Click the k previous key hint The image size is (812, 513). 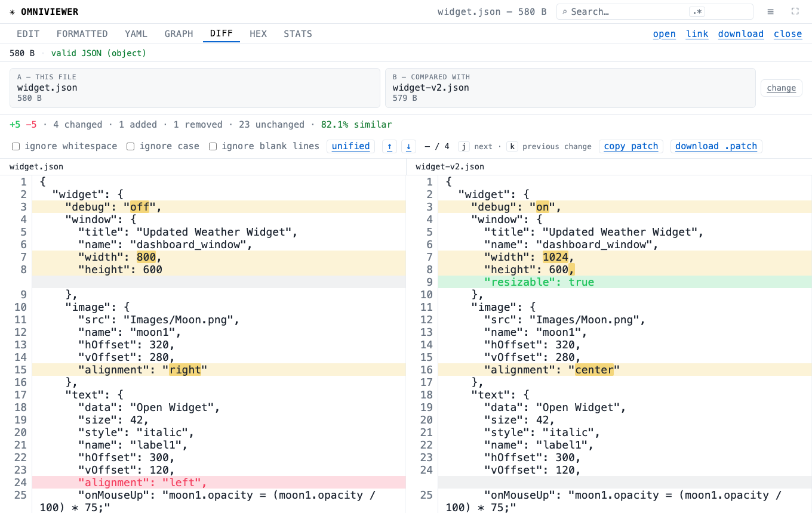coord(512,146)
